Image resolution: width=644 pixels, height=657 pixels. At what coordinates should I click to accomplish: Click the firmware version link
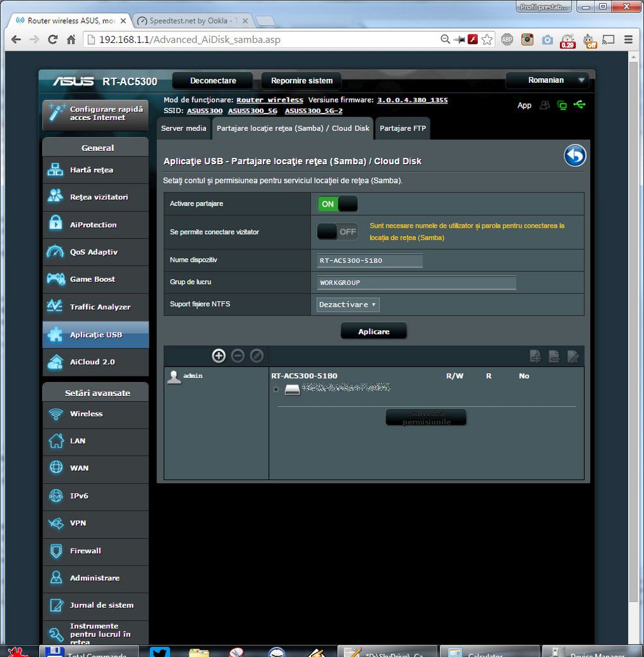(412, 100)
